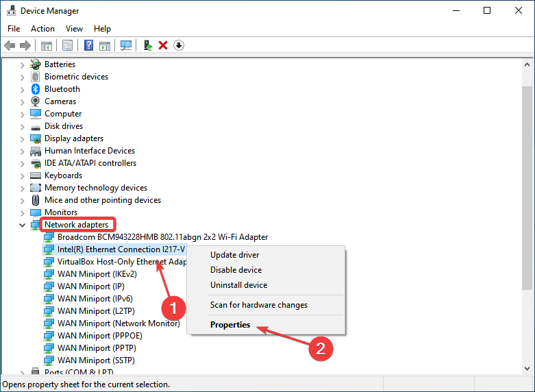This screenshot has height=392, width=535.
Task: Click the Disk drives category icon
Action: coord(36,127)
